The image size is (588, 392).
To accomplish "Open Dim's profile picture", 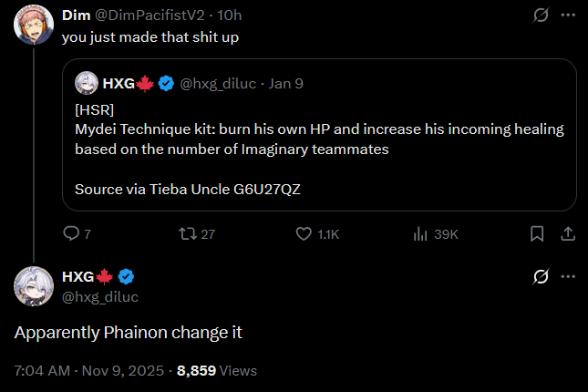I will (x=32, y=29).
